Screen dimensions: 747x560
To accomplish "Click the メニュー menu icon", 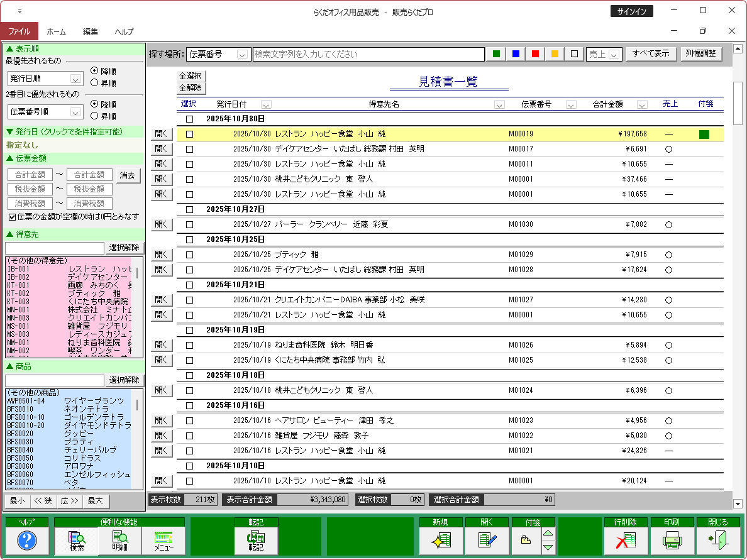I will point(163,541).
